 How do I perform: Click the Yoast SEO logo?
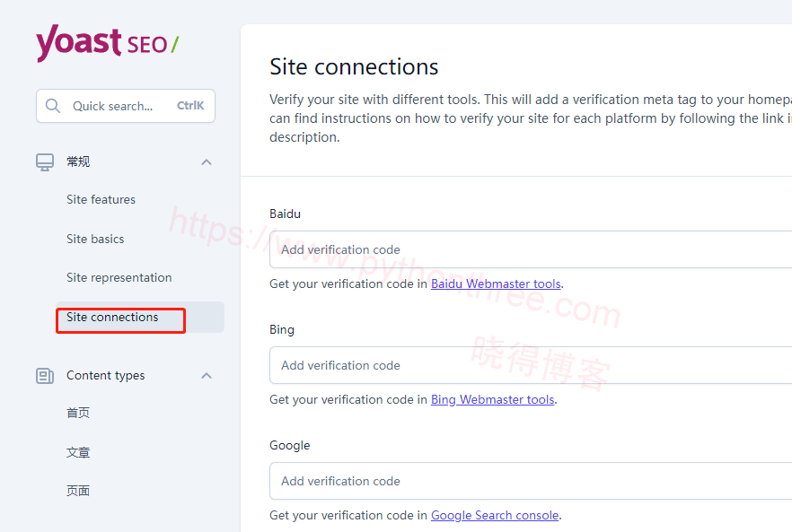tap(107, 43)
